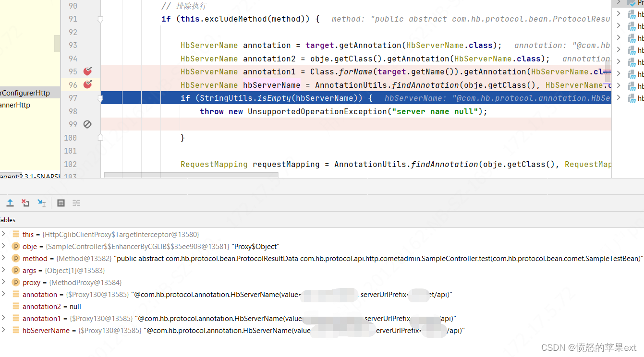Click the fold marker at line 97
The width and height of the screenshot is (644, 357).
coord(100,98)
